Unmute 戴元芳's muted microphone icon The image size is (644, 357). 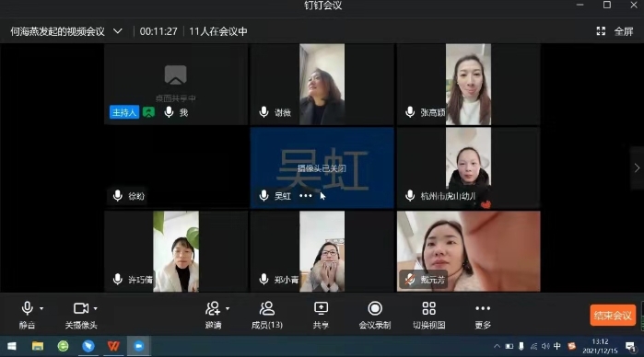pyautogui.click(x=410, y=280)
